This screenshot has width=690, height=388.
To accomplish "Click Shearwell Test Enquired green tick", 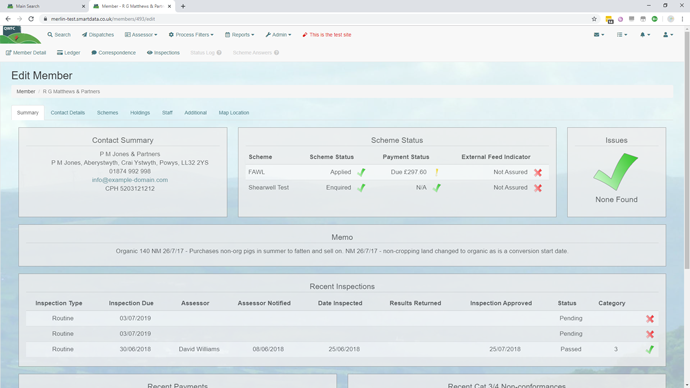I will click(x=361, y=188).
